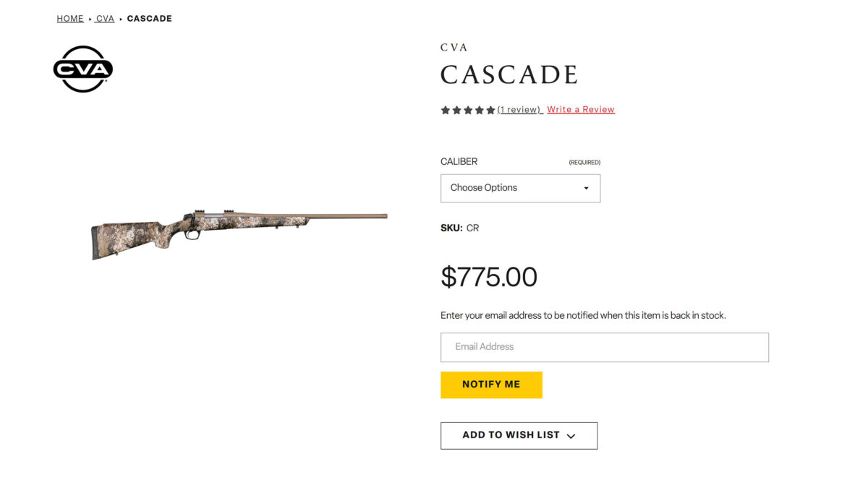Screen dimensions: 868x488
Task: Click the caret icon in the caliber selector
Action: point(586,188)
